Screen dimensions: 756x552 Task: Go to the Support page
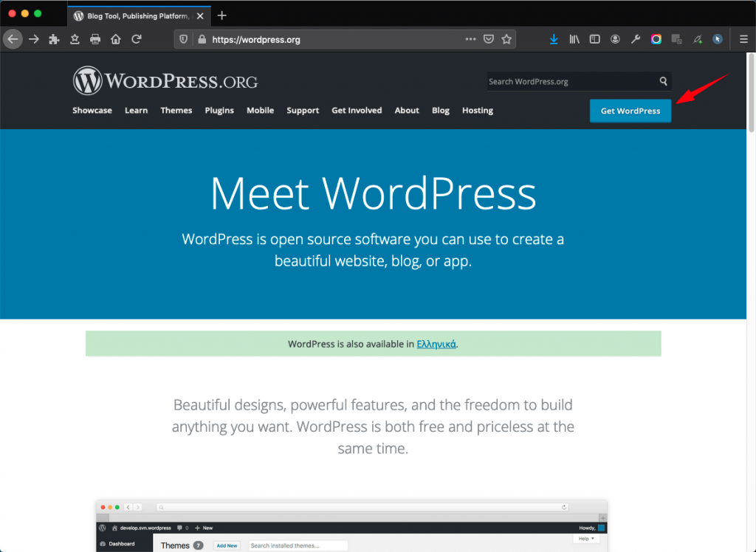[x=303, y=111]
